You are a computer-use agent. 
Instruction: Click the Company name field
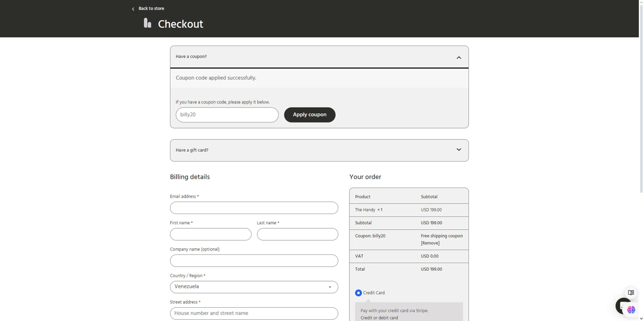point(254,261)
